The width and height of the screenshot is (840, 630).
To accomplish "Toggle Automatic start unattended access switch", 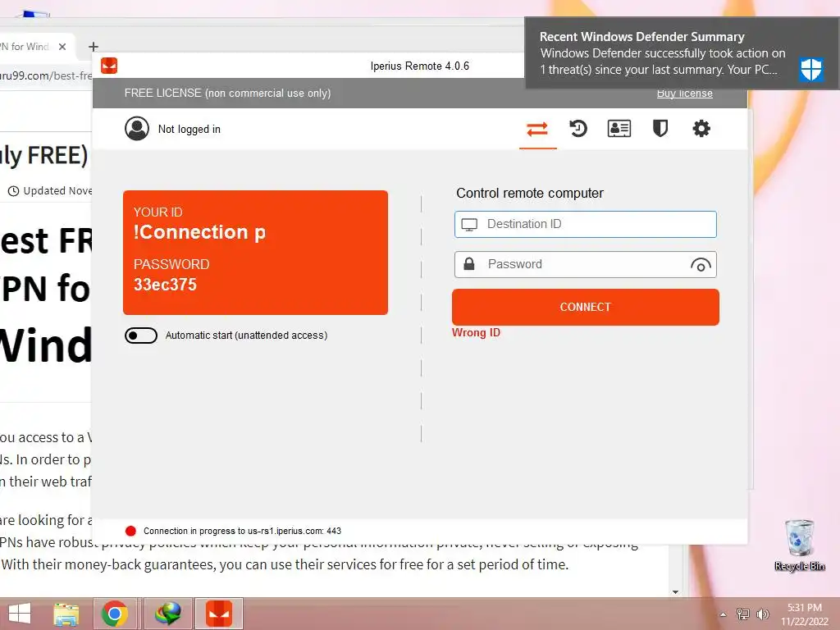I will (141, 336).
